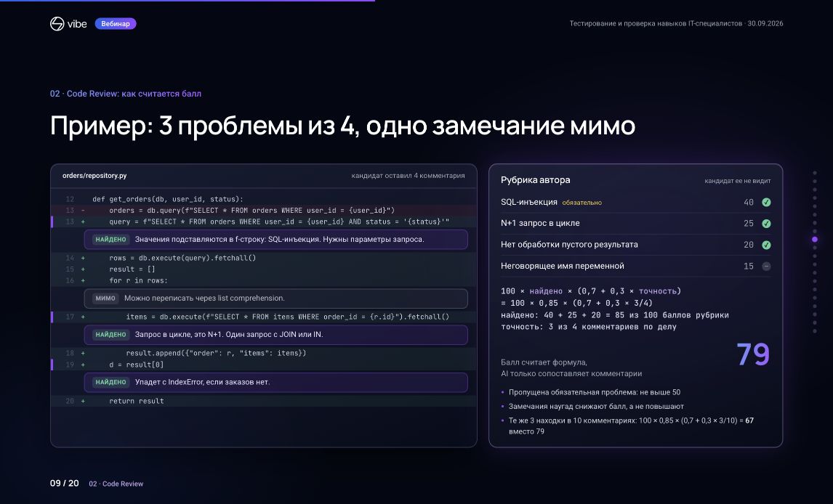Open comment 'Запрос в цикле, это N+1'
833x504 pixels.
pos(275,334)
